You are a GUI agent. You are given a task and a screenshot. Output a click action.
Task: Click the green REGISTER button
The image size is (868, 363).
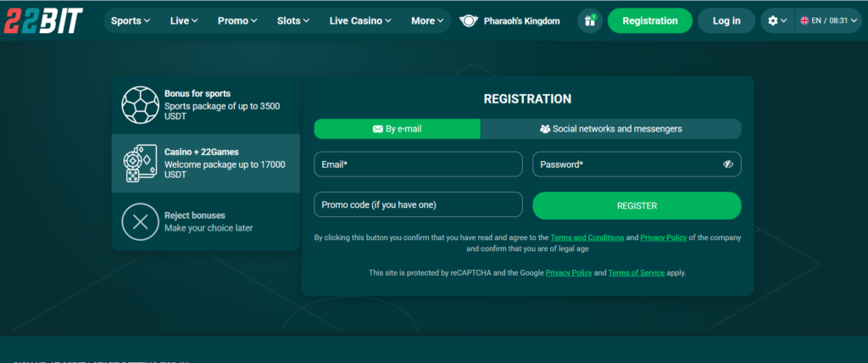point(637,205)
